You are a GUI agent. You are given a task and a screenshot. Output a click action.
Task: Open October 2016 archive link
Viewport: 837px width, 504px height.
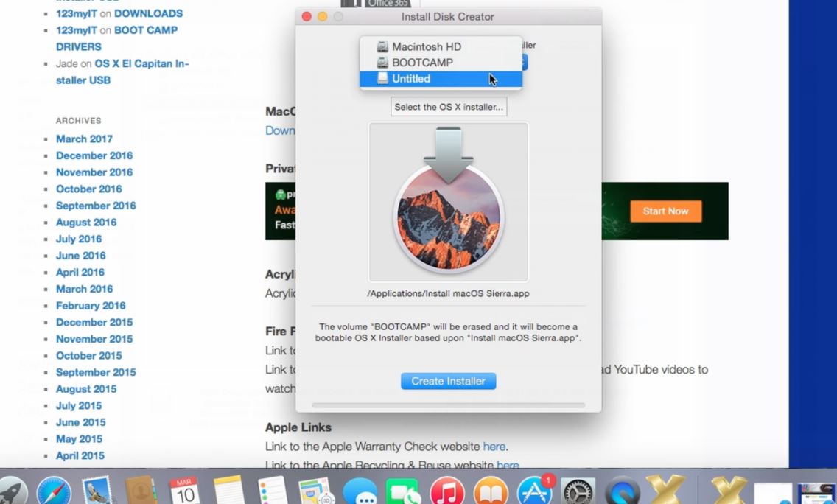tap(89, 189)
